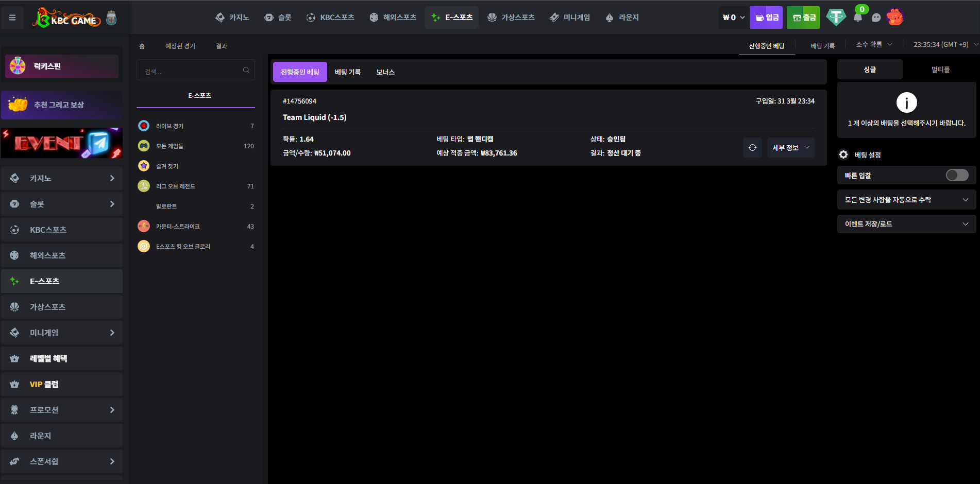Click the betting settings gear icon
The image size is (980, 484).
click(x=843, y=154)
